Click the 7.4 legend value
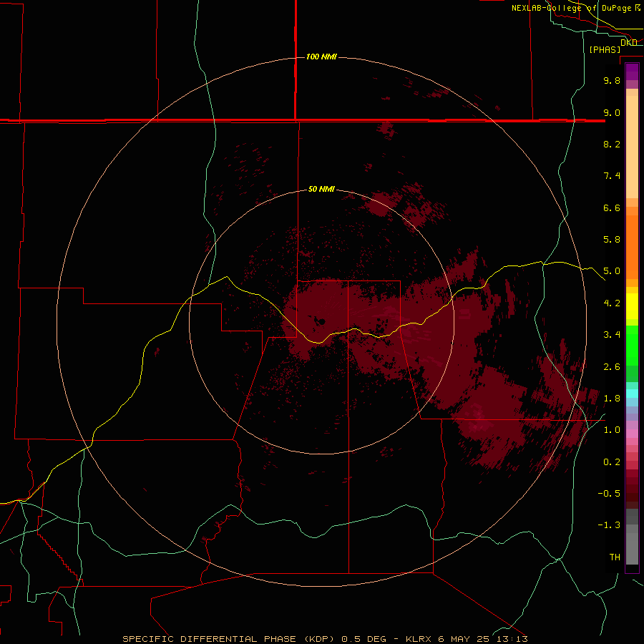The image size is (644, 644). (612, 176)
